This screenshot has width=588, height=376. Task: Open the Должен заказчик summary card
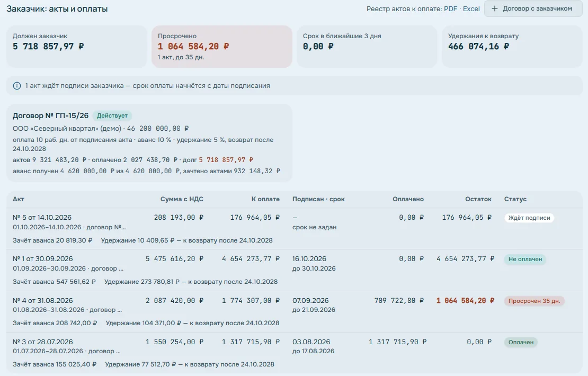(x=76, y=47)
